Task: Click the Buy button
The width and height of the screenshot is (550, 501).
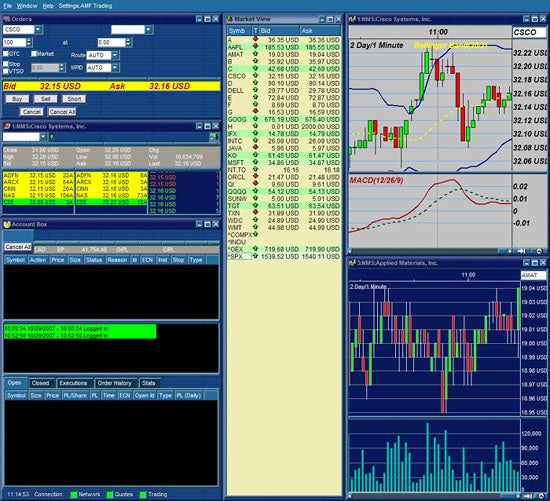Action: coord(17,99)
